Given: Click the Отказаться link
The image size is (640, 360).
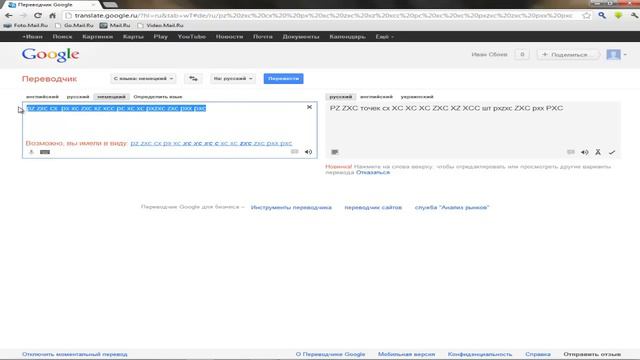Looking at the screenshot, I should pyautogui.click(x=373, y=172).
